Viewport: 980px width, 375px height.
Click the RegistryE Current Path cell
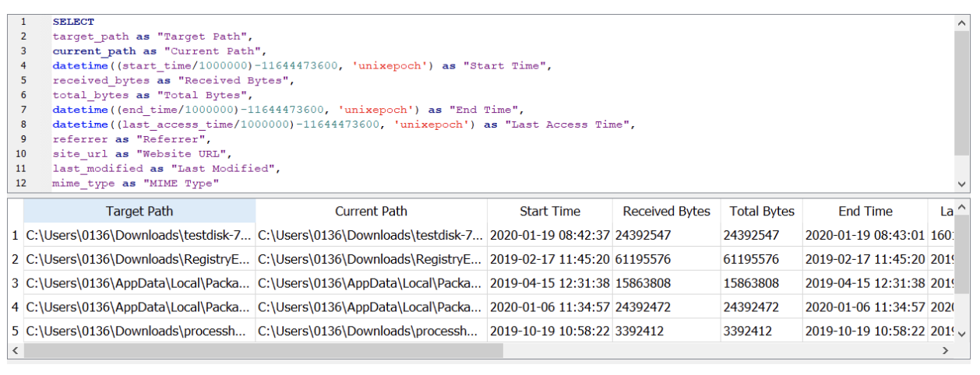click(372, 259)
